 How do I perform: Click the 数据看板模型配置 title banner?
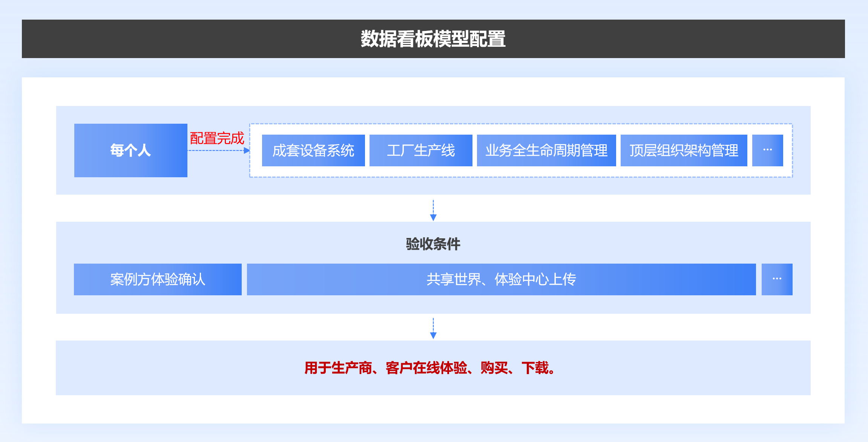coord(433,39)
